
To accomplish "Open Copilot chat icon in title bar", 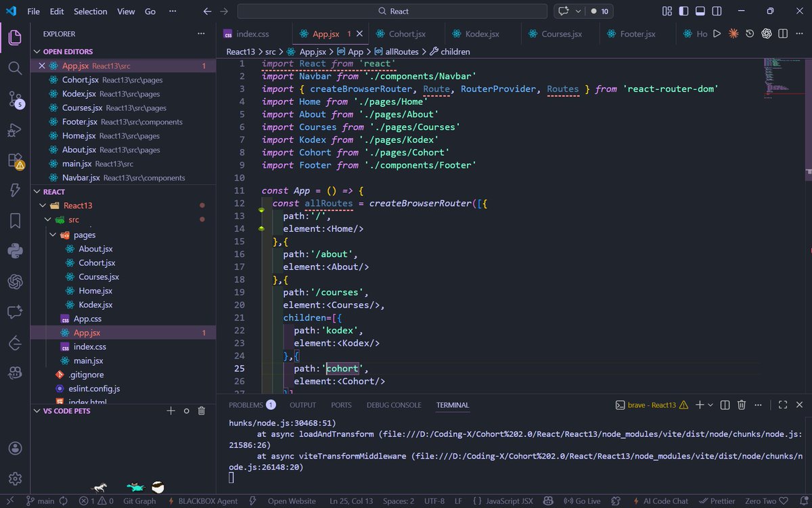I will tap(562, 11).
